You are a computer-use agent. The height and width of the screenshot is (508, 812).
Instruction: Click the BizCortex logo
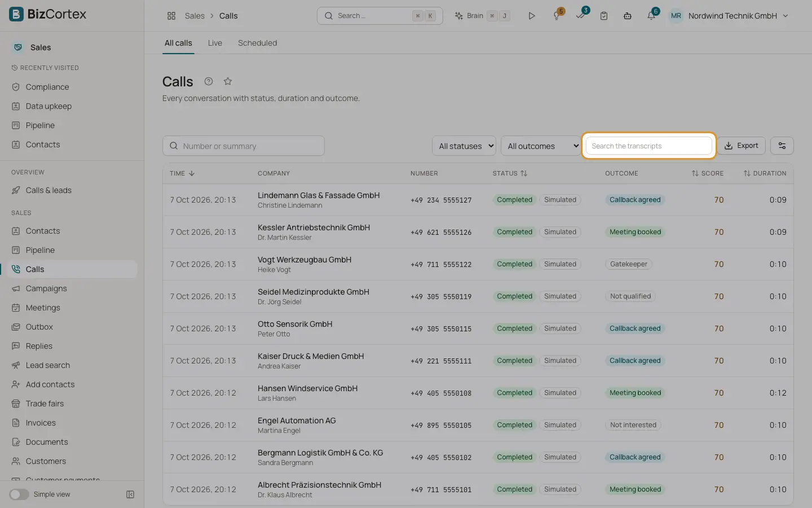[48, 14]
